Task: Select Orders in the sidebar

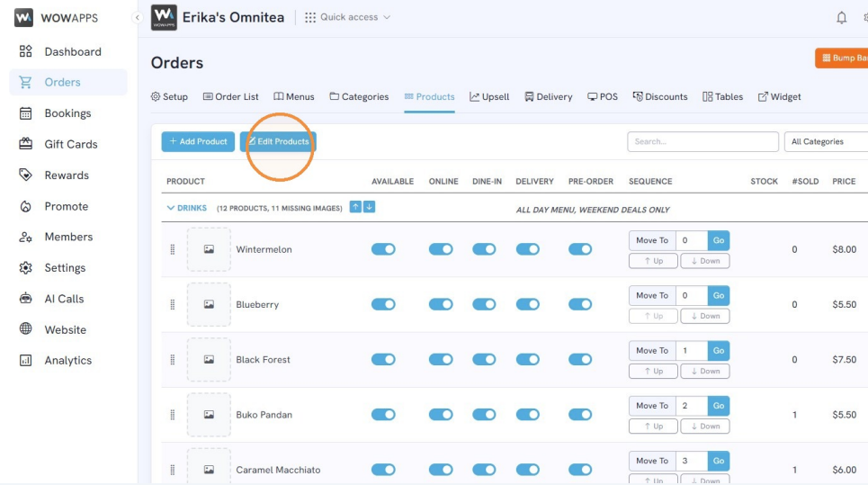Action: coord(68,82)
